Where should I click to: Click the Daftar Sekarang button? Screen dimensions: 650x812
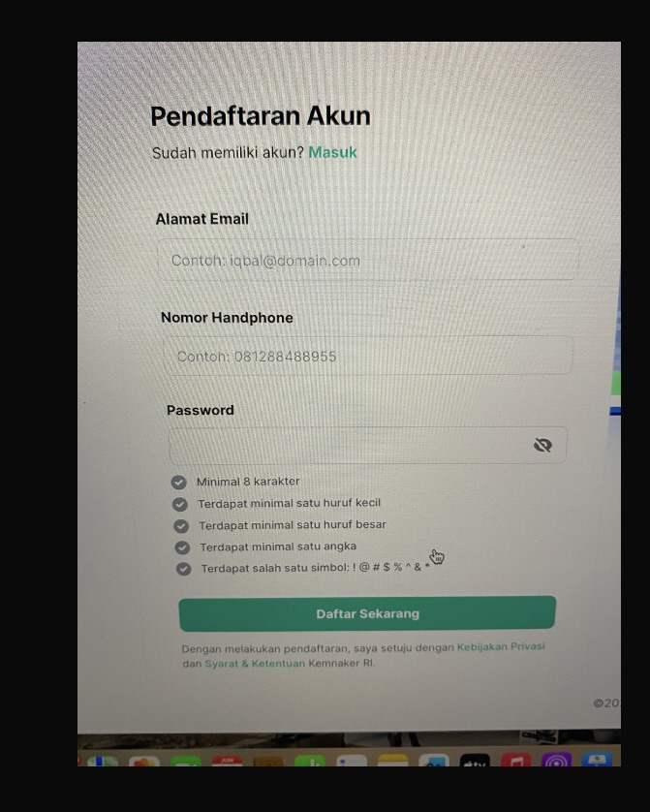[367, 613]
